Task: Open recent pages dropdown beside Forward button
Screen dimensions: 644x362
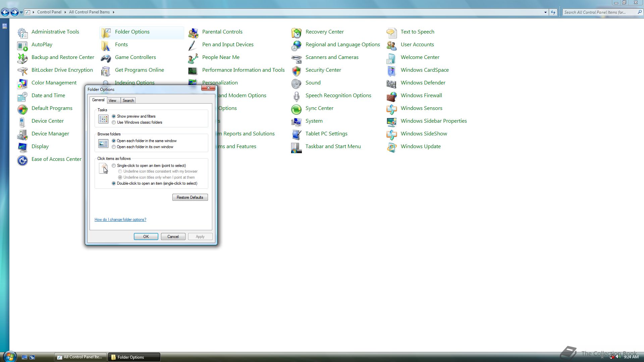Action: tap(21, 12)
